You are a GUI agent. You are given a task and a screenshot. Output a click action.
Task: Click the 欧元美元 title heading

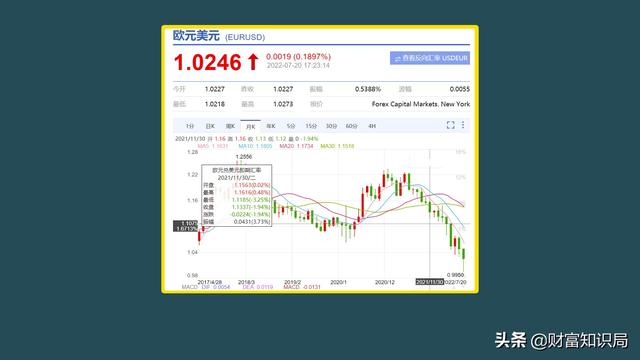tap(196, 36)
